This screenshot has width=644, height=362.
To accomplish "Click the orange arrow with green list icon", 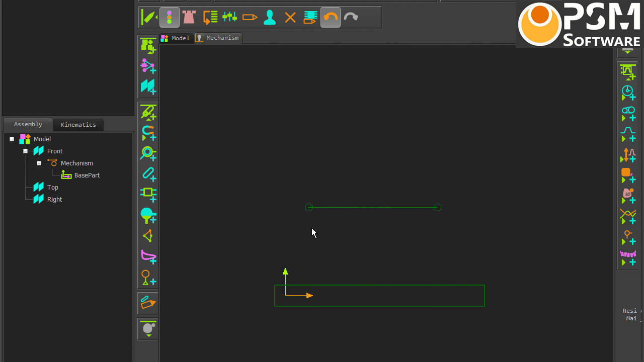I will point(210,18).
